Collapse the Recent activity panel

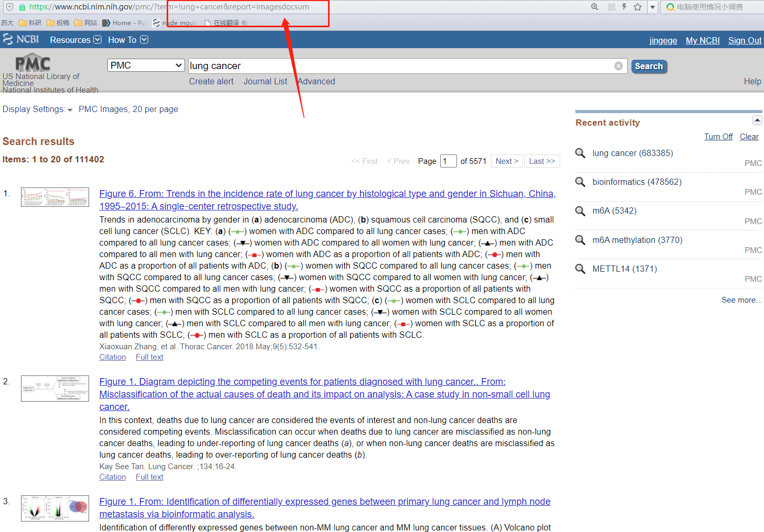(757, 120)
